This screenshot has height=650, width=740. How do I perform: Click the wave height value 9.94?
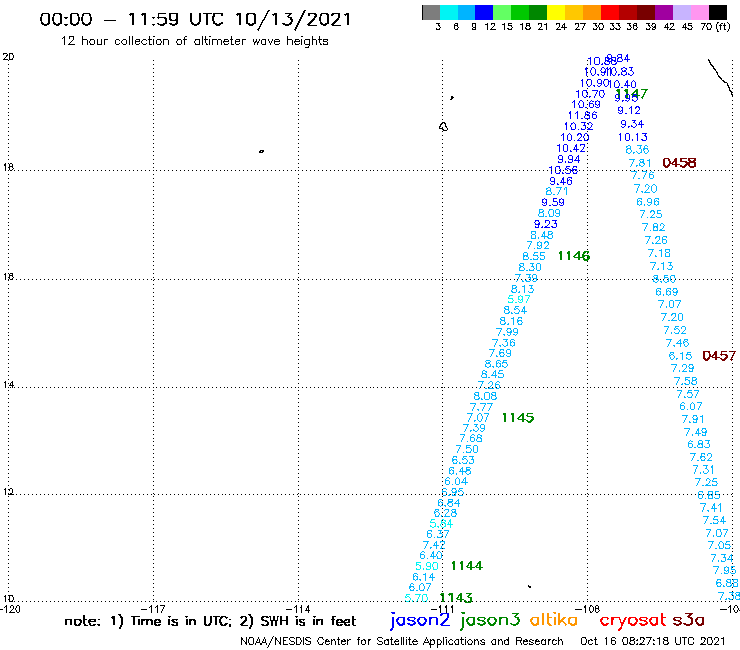click(x=569, y=160)
